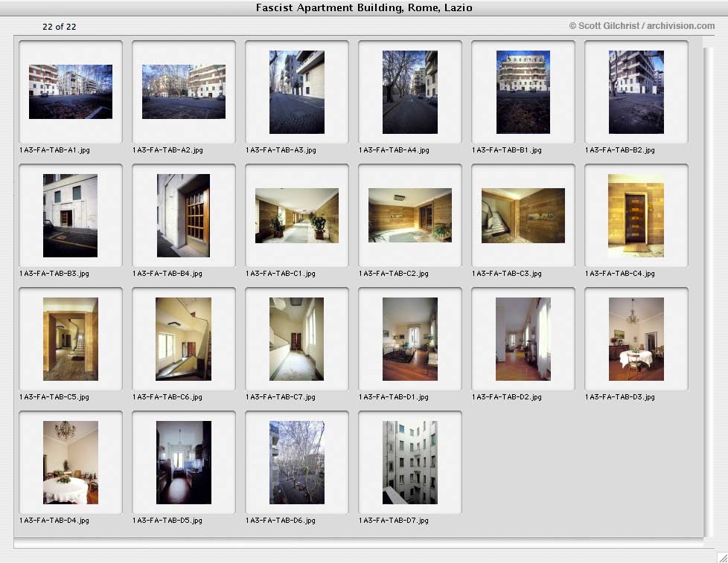Click the file name 1A3-FA-TAB-B4.jpg
728x563 pixels.
(x=167, y=274)
